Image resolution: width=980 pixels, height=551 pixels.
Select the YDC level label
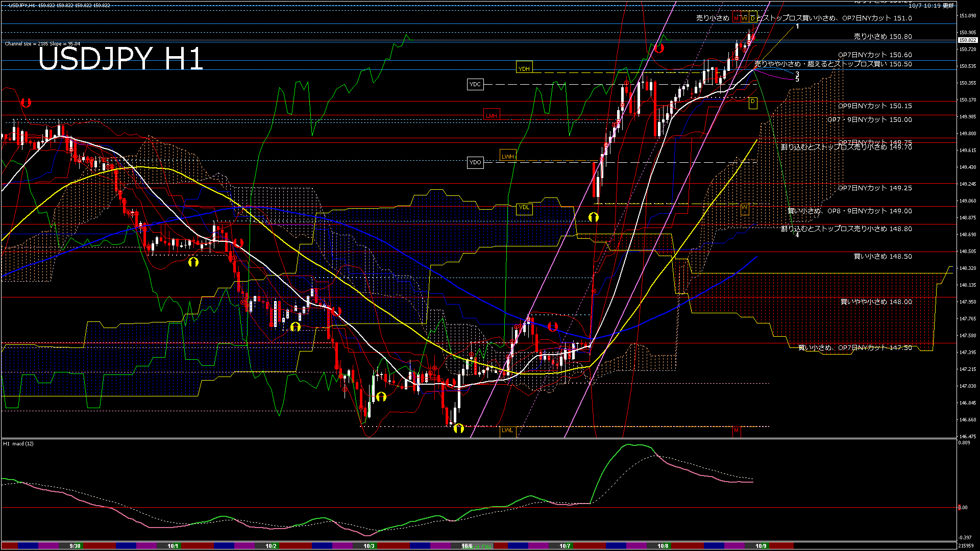pyautogui.click(x=475, y=84)
